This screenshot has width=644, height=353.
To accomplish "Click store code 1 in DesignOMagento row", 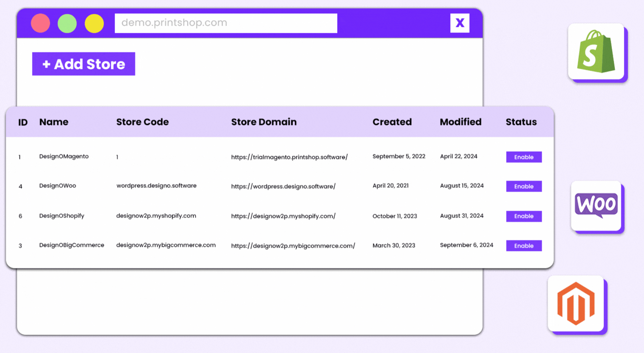I will pyautogui.click(x=117, y=157).
